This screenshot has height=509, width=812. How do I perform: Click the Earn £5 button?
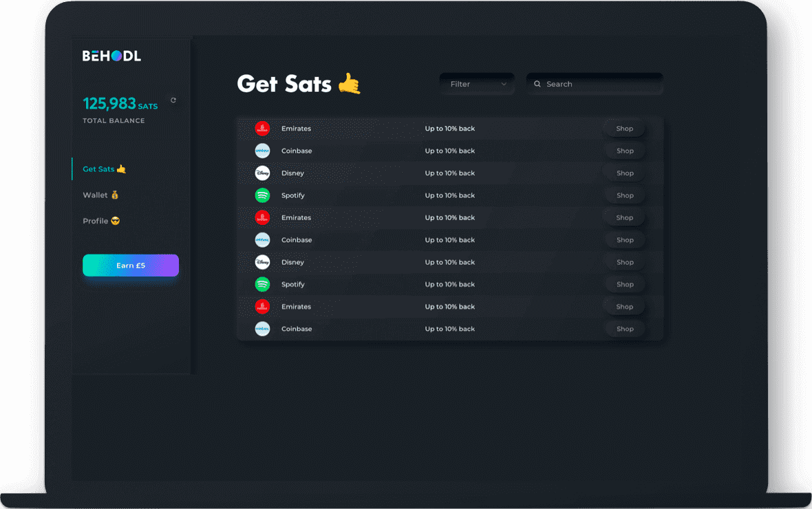coord(131,265)
